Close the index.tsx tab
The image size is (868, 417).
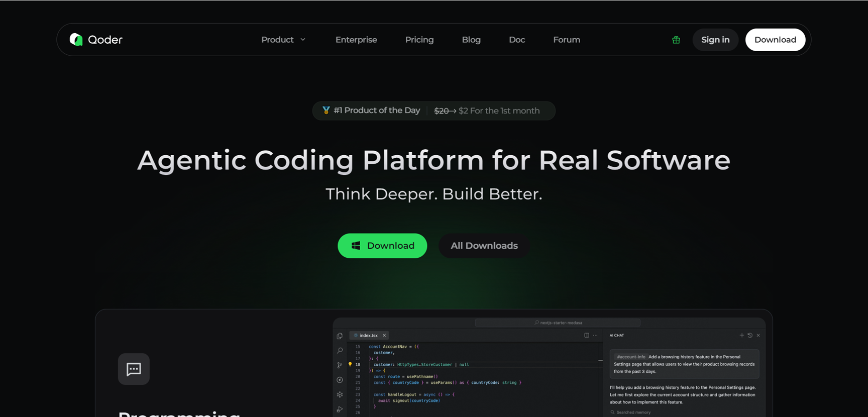pos(384,336)
